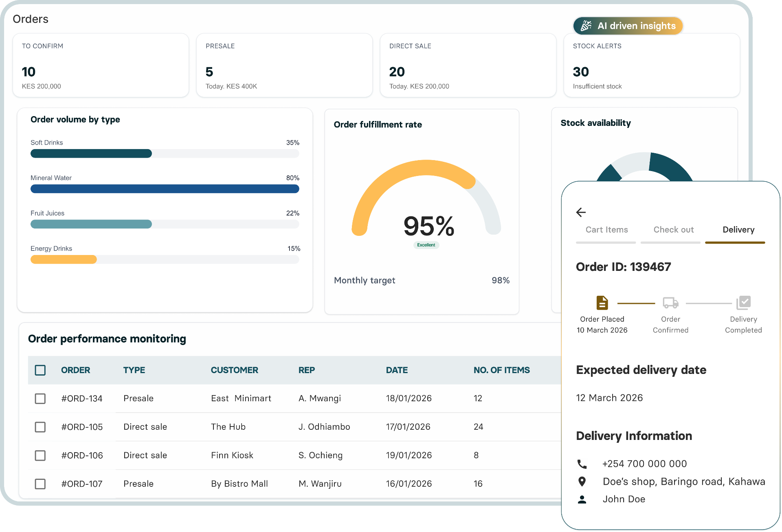Open the Stock Alerts summary card

point(651,65)
